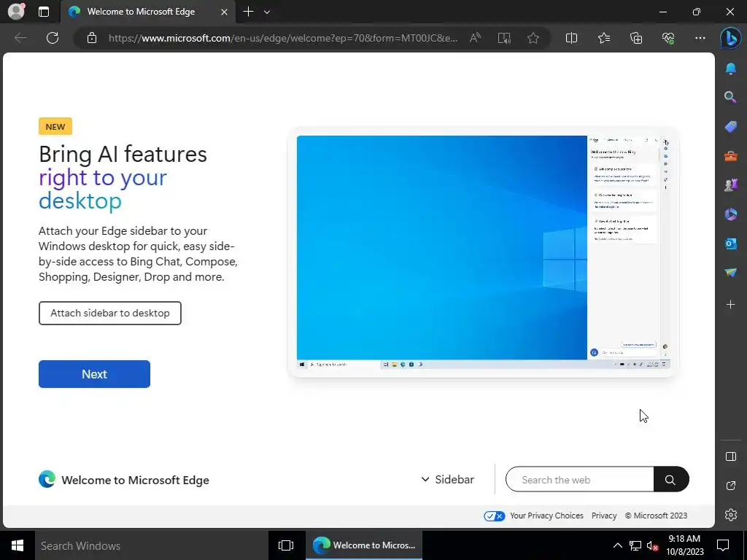
Task: Open the network tray icon
Action: (635, 545)
